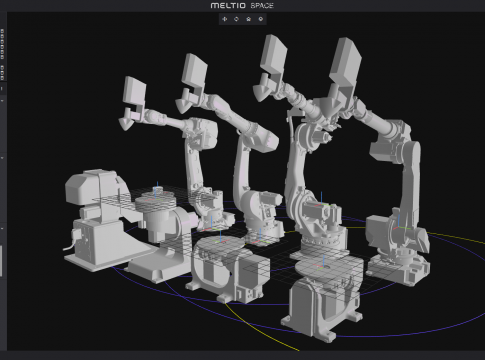This screenshot has width=485, height=360.
Task: Reset camera with the home view icon
Action: [248, 19]
